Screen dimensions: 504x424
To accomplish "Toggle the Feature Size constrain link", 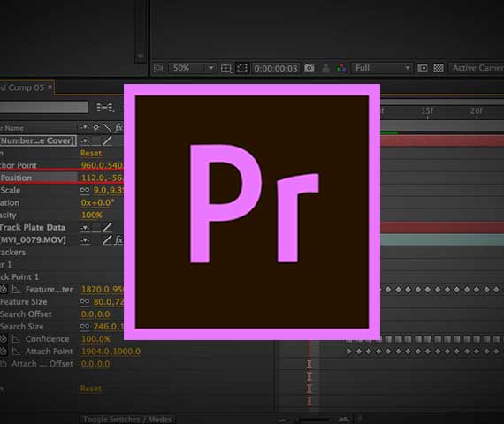I will [85, 301].
